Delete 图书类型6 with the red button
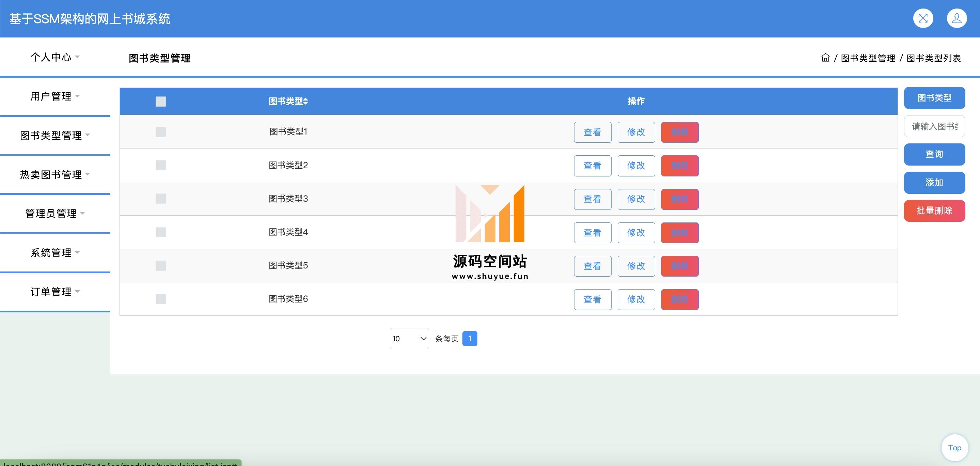The image size is (980, 466). coord(679,300)
